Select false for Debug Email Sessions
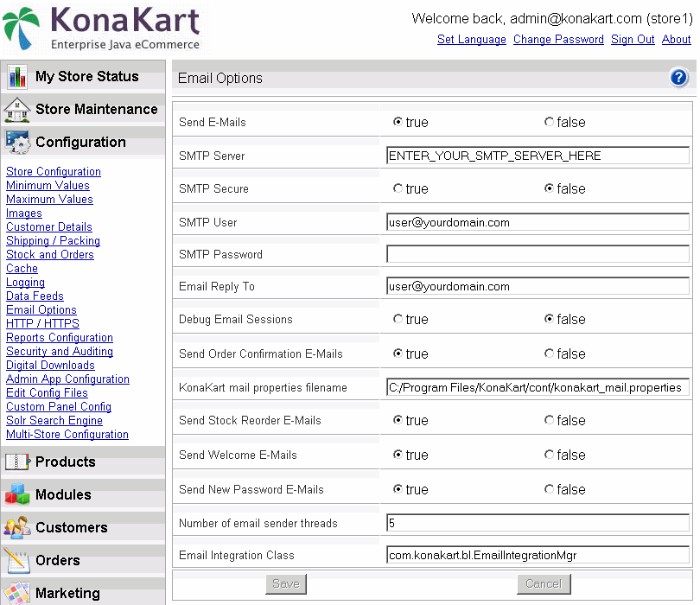 (x=549, y=319)
